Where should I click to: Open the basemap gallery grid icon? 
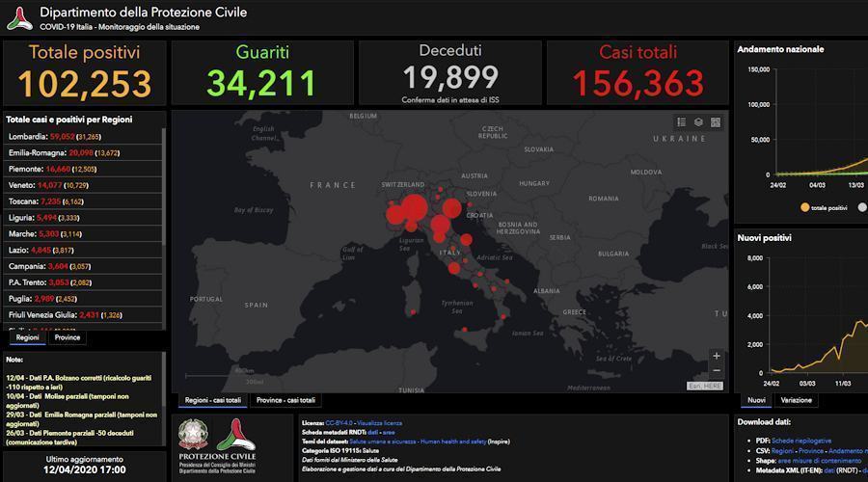[x=716, y=122]
